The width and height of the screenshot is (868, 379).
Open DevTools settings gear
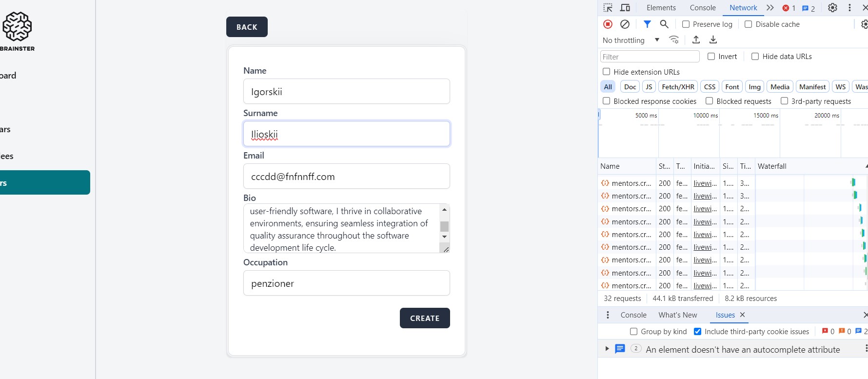(x=832, y=8)
